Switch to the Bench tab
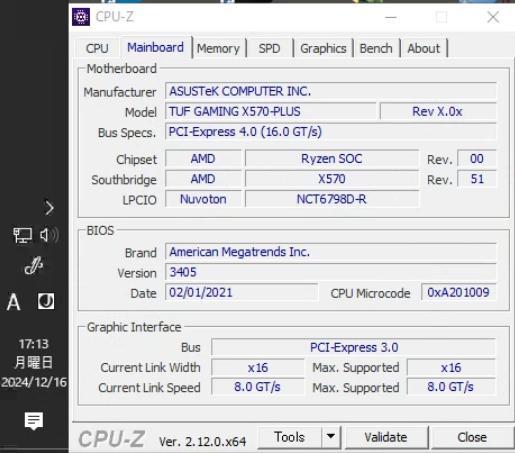This screenshot has width=515, height=453. (x=376, y=49)
